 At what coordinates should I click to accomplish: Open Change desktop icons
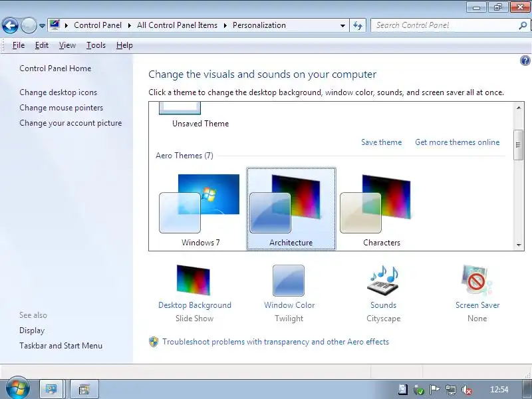coord(58,92)
